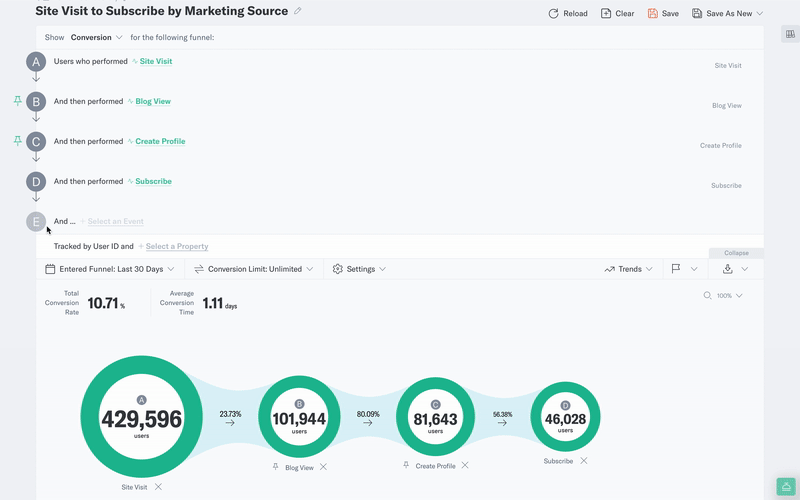Open the 100% zoom level dropdown
Screen dimensions: 800x500
(730, 295)
